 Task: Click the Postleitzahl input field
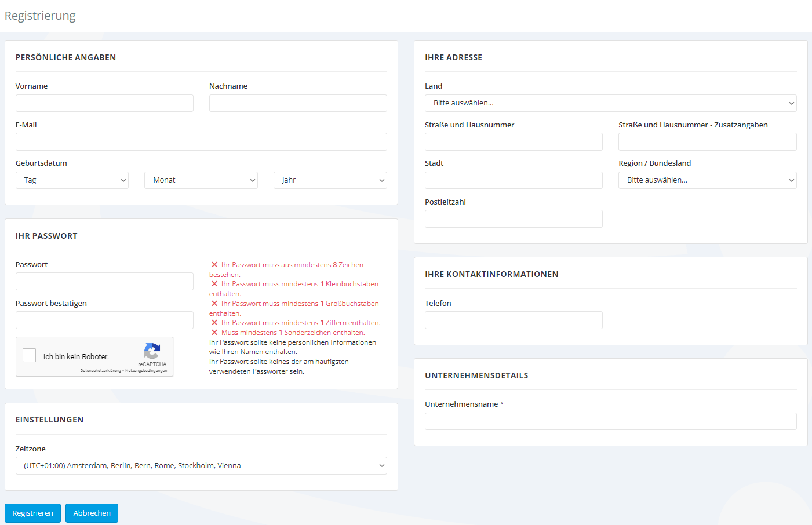click(x=514, y=219)
